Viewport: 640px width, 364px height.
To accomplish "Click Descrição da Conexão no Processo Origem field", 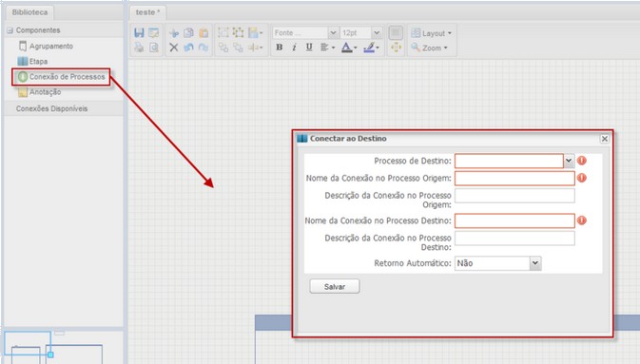I will point(514,196).
